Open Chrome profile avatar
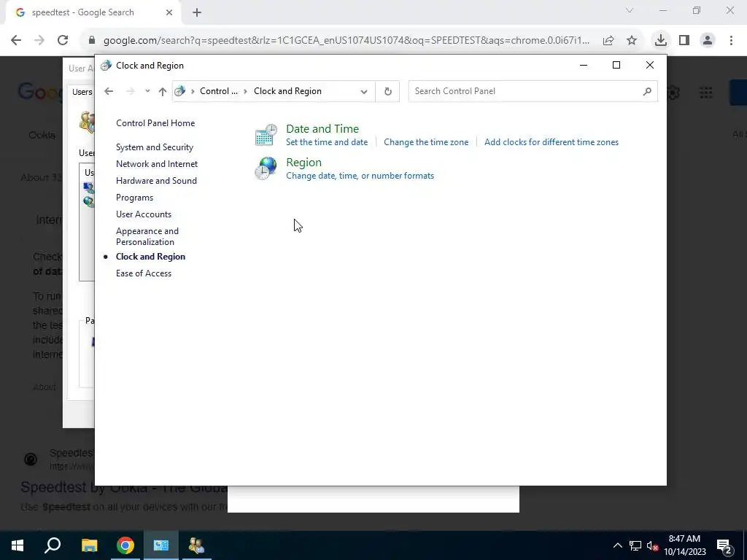747x560 pixels. [x=708, y=40]
